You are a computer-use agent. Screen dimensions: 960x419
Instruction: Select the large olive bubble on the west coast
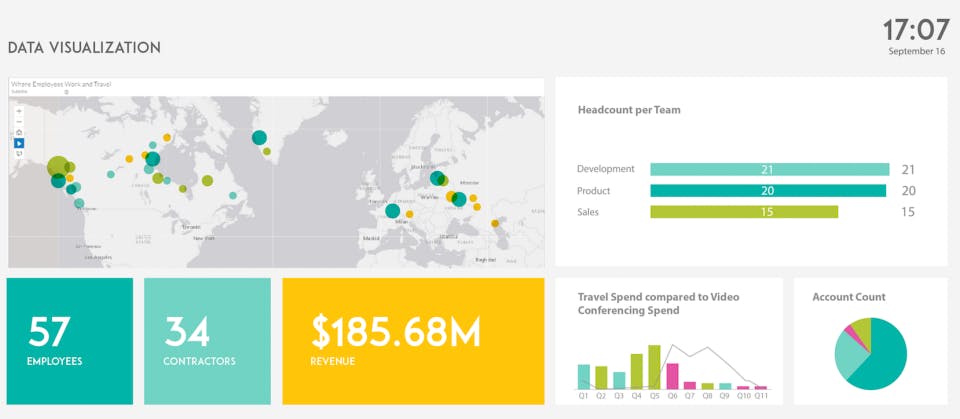coord(58,166)
